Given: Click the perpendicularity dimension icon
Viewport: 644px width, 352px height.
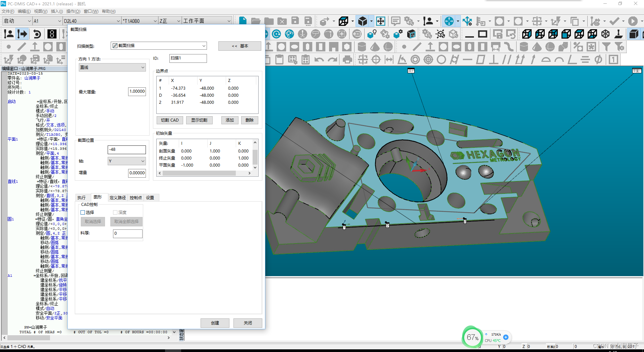Looking at the screenshot, I should (x=493, y=60).
